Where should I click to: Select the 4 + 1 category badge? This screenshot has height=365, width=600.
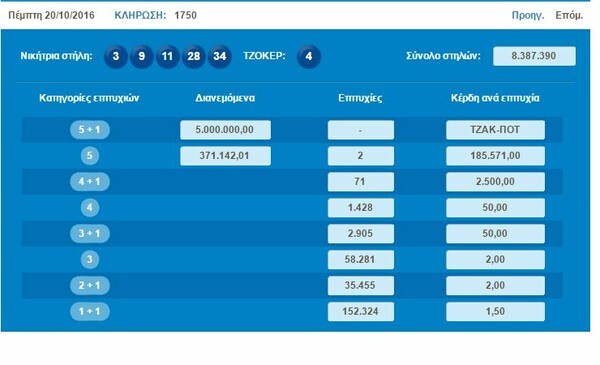pyautogui.click(x=90, y=182)
